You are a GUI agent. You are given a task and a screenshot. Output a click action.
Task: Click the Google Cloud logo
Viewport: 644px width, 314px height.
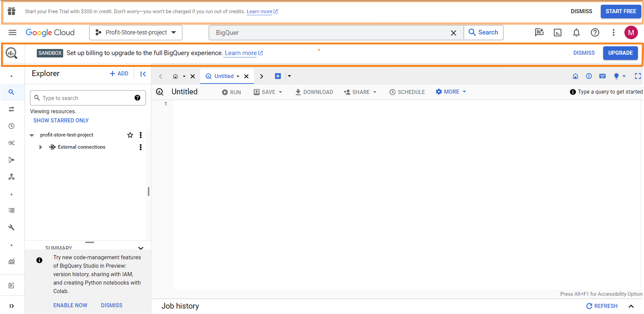tap(50, 32)
